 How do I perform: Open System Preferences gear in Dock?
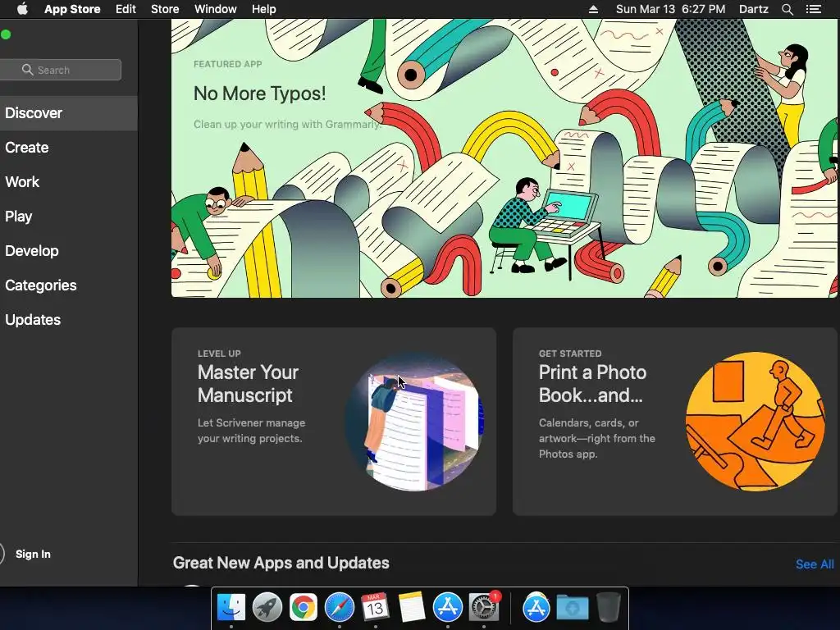tap(484, 608)
